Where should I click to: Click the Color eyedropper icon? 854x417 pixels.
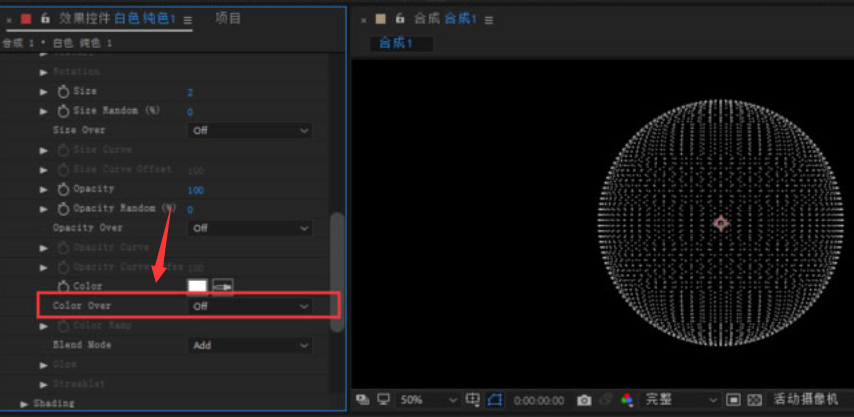coord(222,287)
